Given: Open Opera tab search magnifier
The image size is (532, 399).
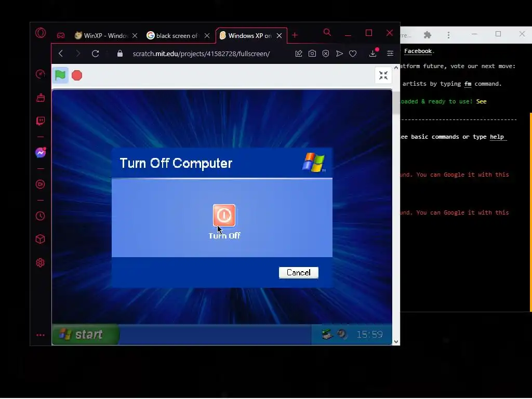Looking at the screenshot, I should click(327, 32).
